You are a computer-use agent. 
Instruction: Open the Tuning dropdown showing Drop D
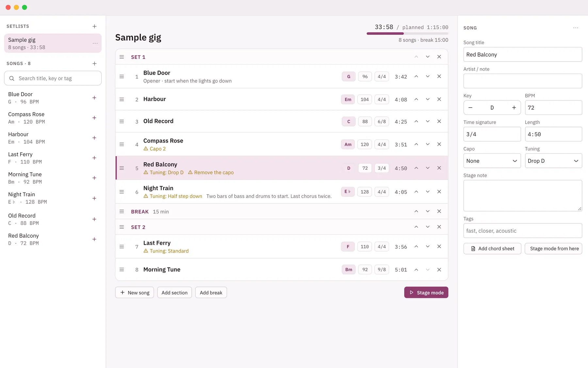pyautogui.click(x=553, y=161)
